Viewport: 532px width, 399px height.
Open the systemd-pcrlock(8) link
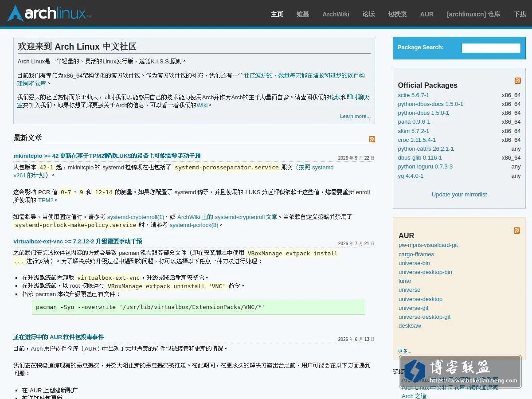[x=194, y=225]
